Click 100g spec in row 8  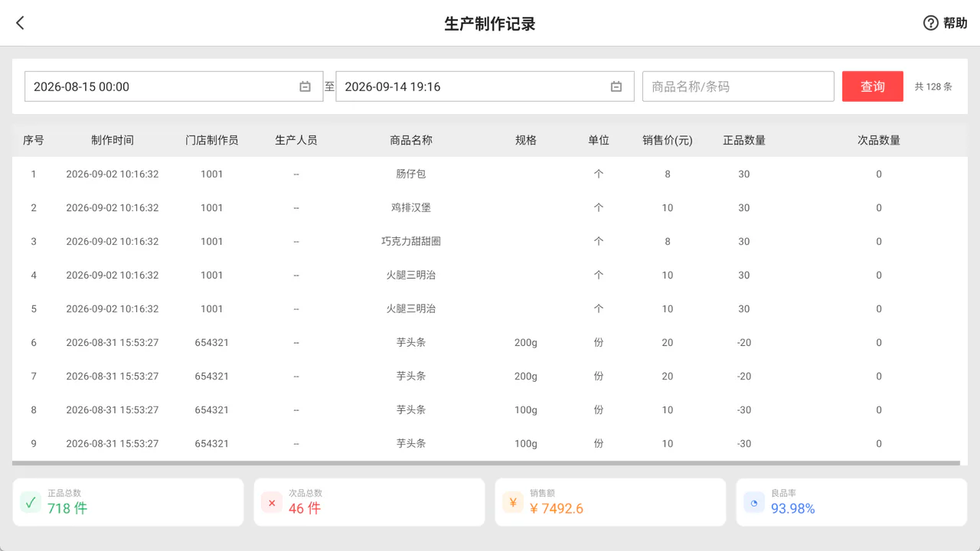click(x=526, y=409)
